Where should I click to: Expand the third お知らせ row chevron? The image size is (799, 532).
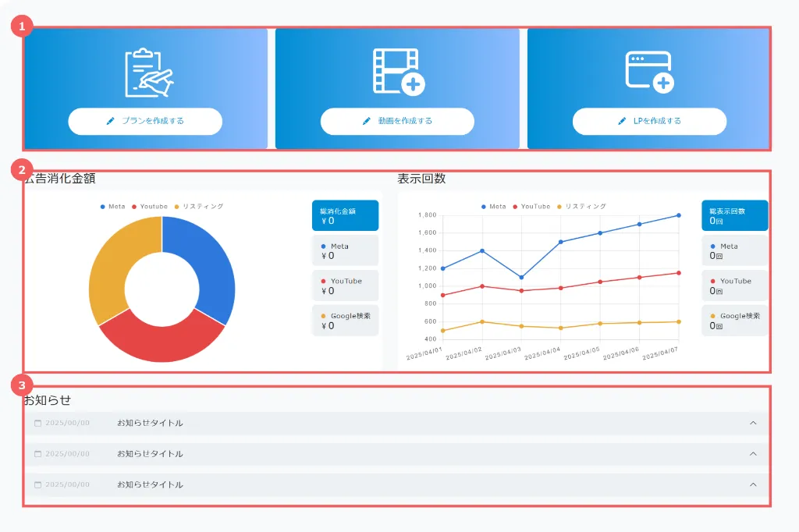tap(753, 484)
